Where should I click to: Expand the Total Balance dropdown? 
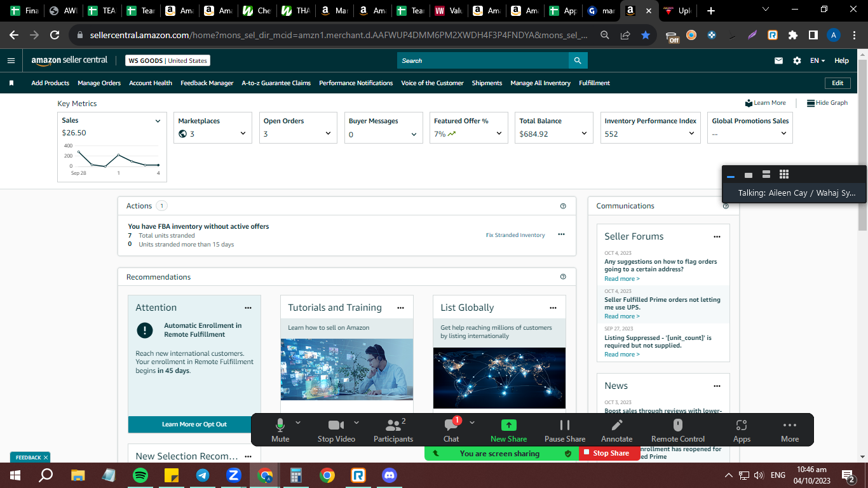click(584, 133)
